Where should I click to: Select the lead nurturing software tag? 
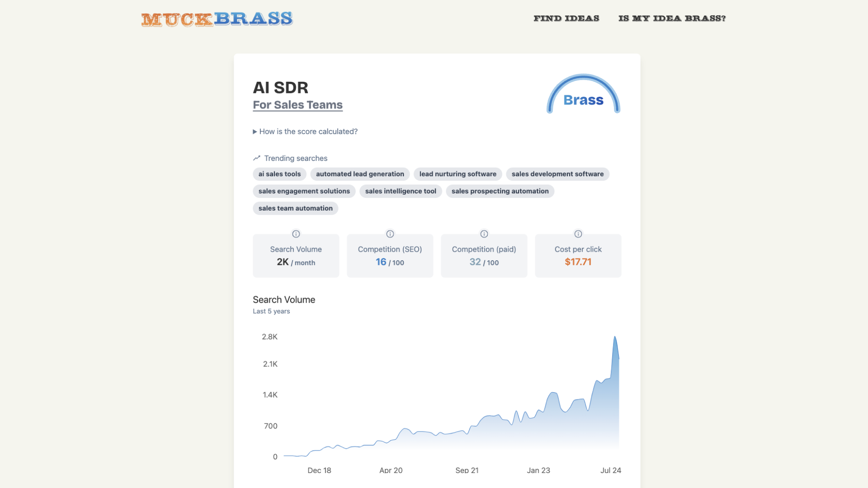pos(458,174)
